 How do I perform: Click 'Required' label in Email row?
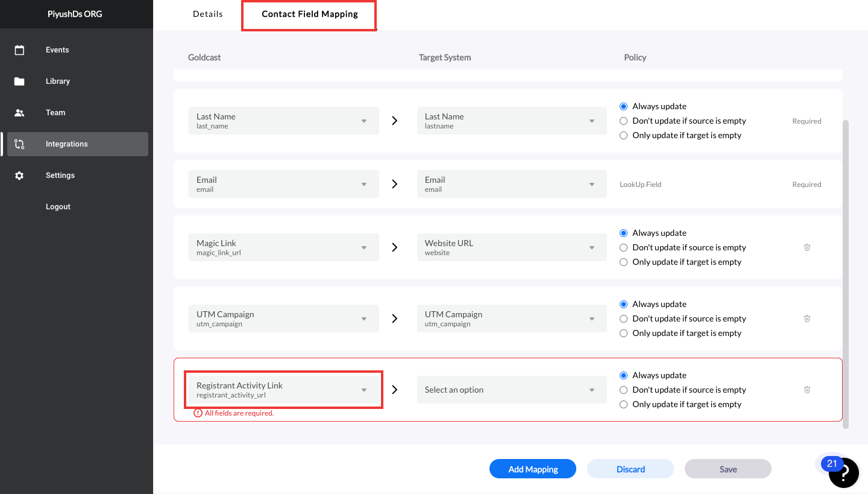tap(807, 185)
